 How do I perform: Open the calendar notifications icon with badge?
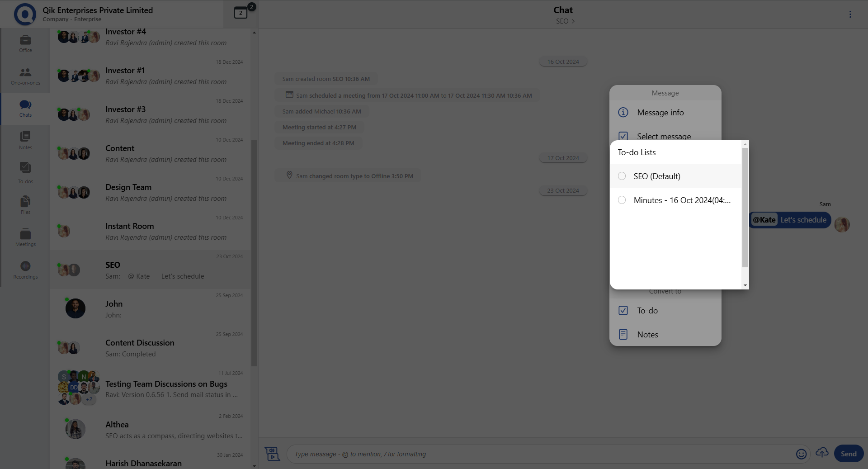[x=241, y=13]
